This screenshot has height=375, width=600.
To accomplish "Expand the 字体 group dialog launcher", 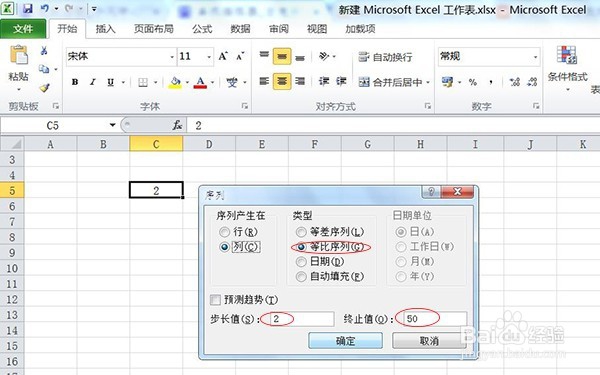I will pos(245,106).
